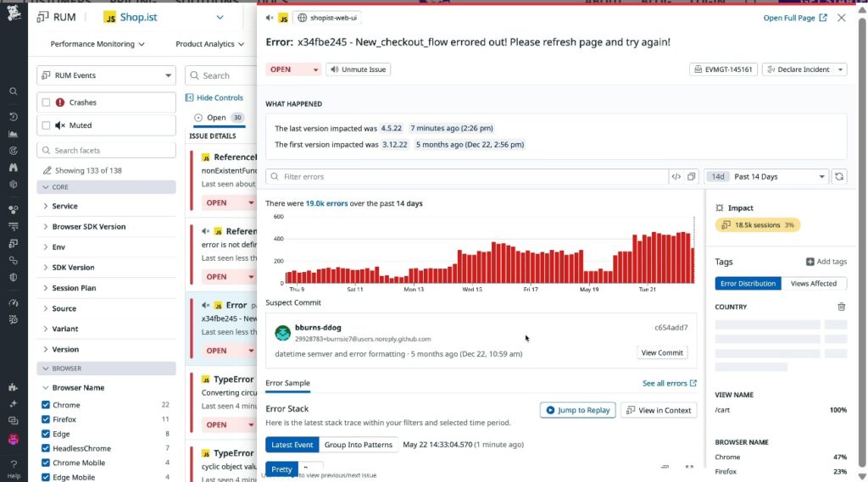Uncheck the Chrome browser checkbox
868x482 pixels.
(x=46, y=405)
